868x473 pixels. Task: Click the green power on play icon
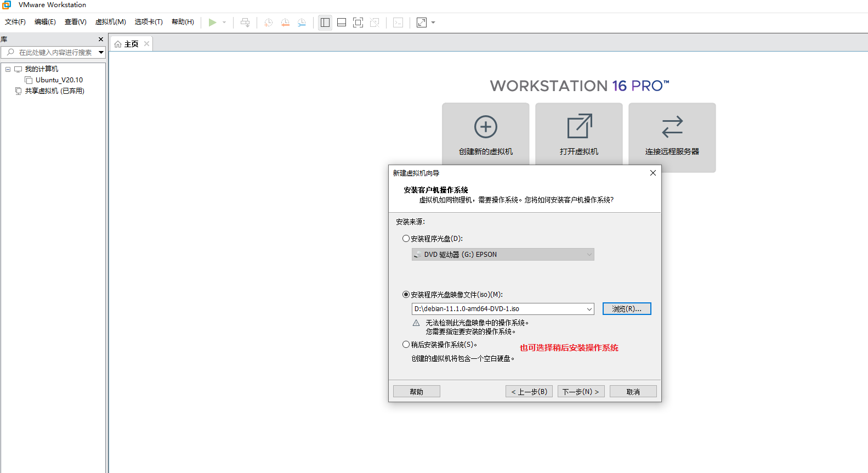click(x=212, y=22)
